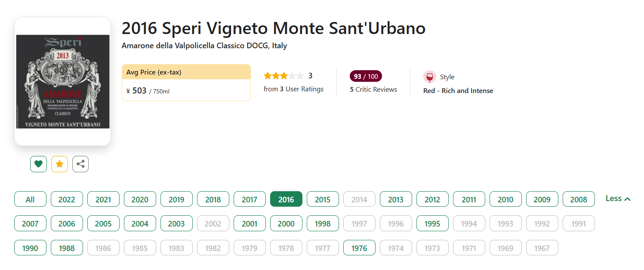
Task: Choose the 2013 vintage
Action: point(396,199)
